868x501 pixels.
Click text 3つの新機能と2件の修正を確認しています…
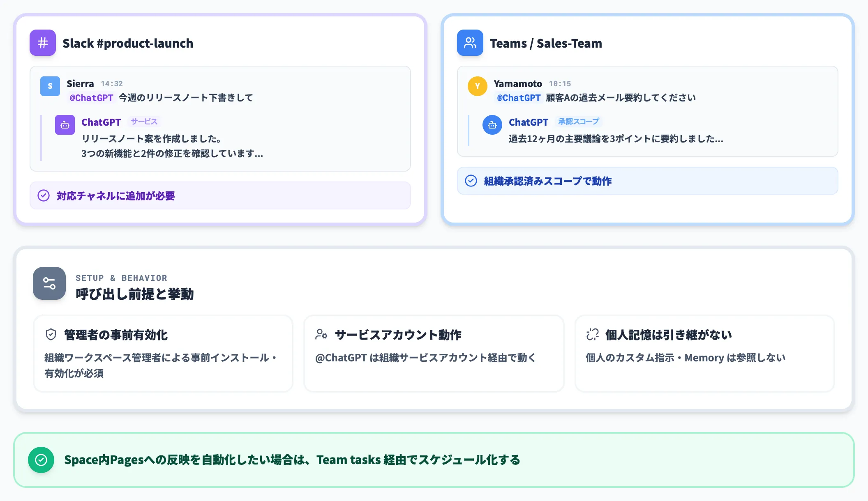point(172,154)
